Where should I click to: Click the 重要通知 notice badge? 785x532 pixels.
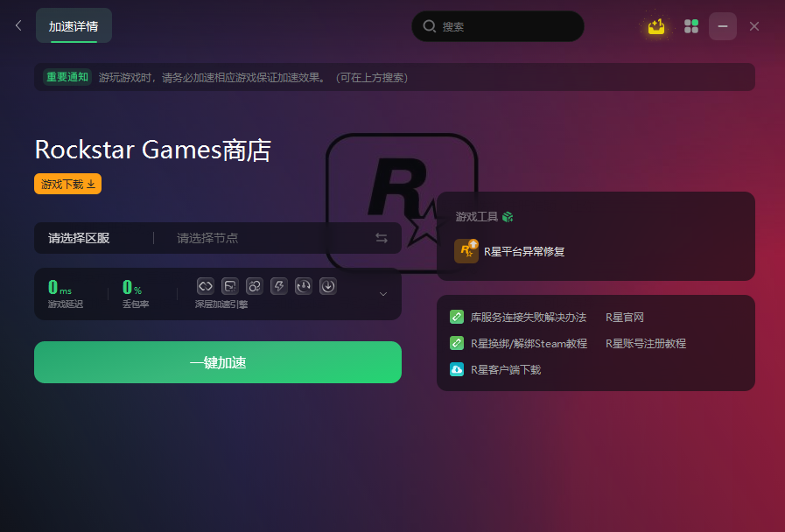[x=67, y=77]
